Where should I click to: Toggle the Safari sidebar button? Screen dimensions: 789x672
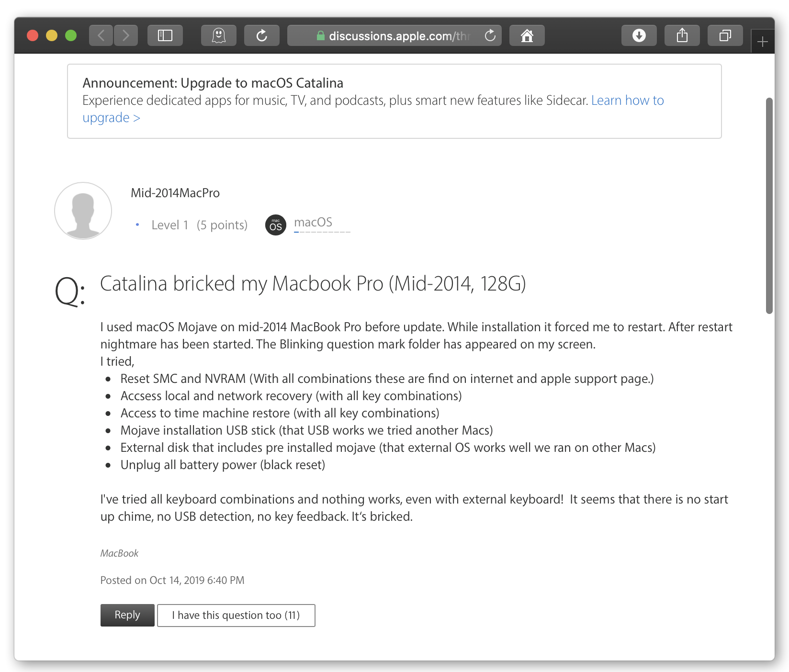point(165,35)
